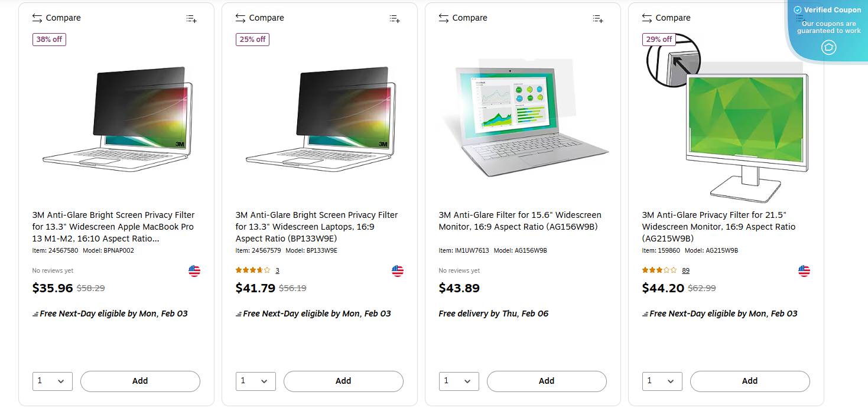The width and height of the screenshot is (868, 408).
Task: Click the Compare arrows icon on the MacBook Pro filter
Action: (x=35, y=18)
